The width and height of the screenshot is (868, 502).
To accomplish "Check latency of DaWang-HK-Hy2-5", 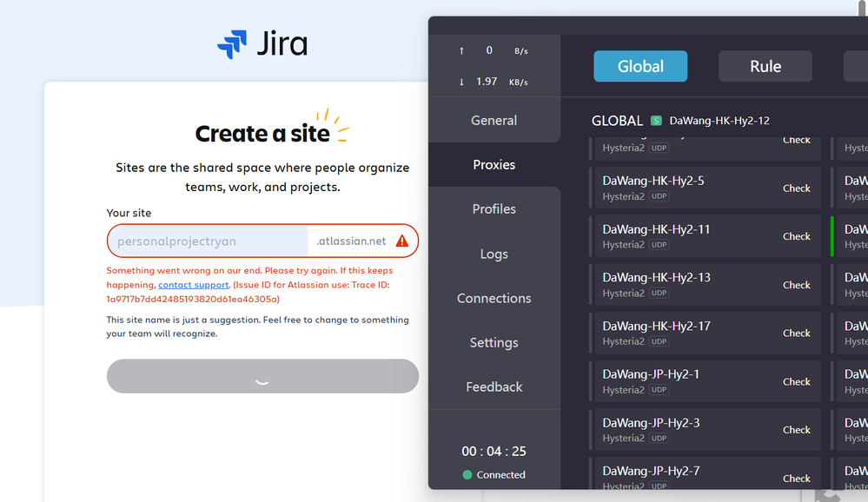I will point(796,188).
